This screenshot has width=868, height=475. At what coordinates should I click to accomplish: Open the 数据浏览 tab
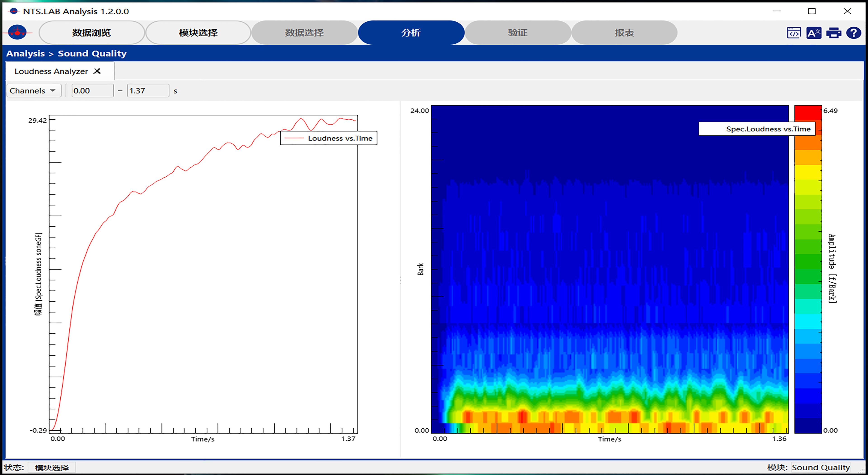[91, 33]
